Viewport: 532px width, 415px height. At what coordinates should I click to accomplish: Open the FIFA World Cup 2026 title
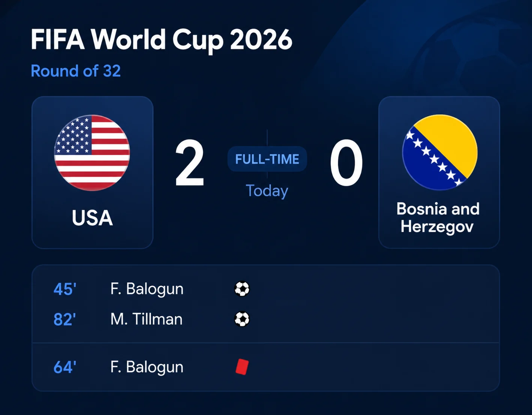point(161,39)
